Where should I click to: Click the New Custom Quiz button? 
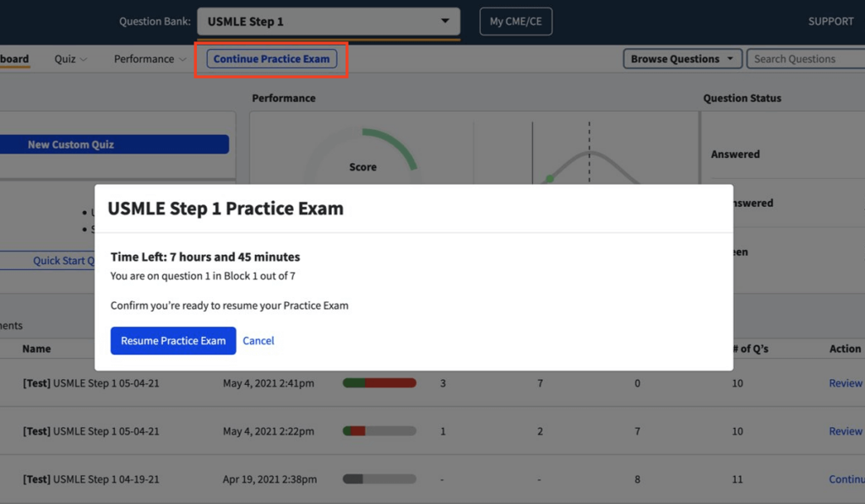coord(114,144)
